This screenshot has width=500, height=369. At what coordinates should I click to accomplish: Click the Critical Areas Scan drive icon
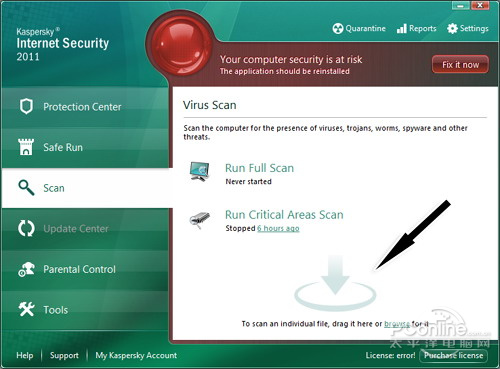pyautogui.click(x=199, y=220)
